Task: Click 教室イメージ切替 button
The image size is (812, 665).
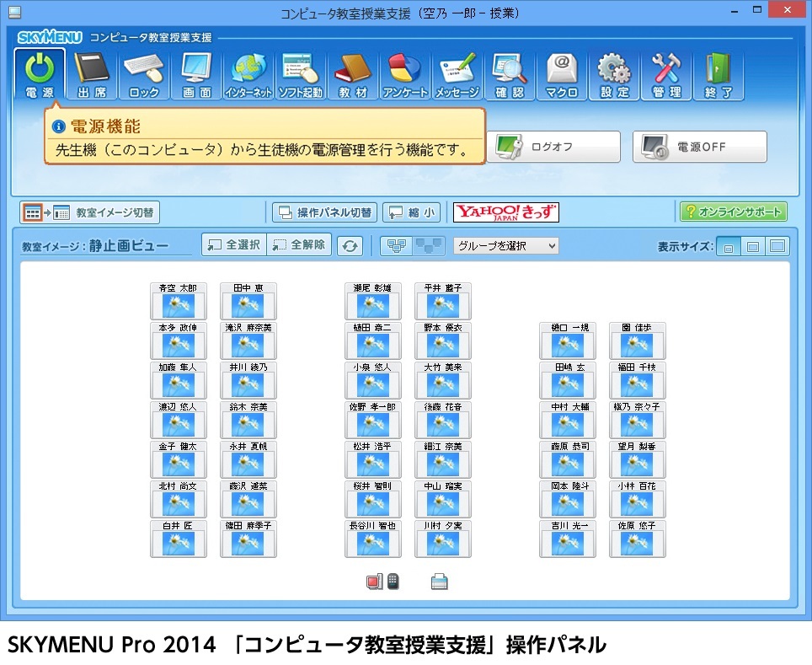Action: tap(89, 212)
